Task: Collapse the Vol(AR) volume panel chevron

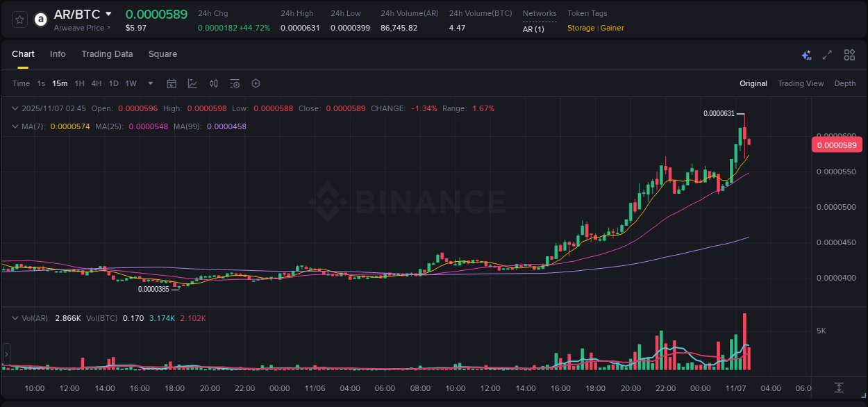Action: (15, 317)
